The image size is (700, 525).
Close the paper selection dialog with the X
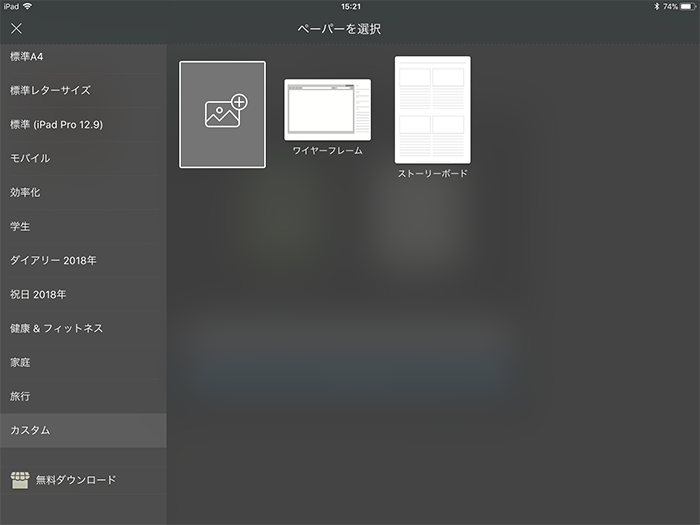(17, 29)
